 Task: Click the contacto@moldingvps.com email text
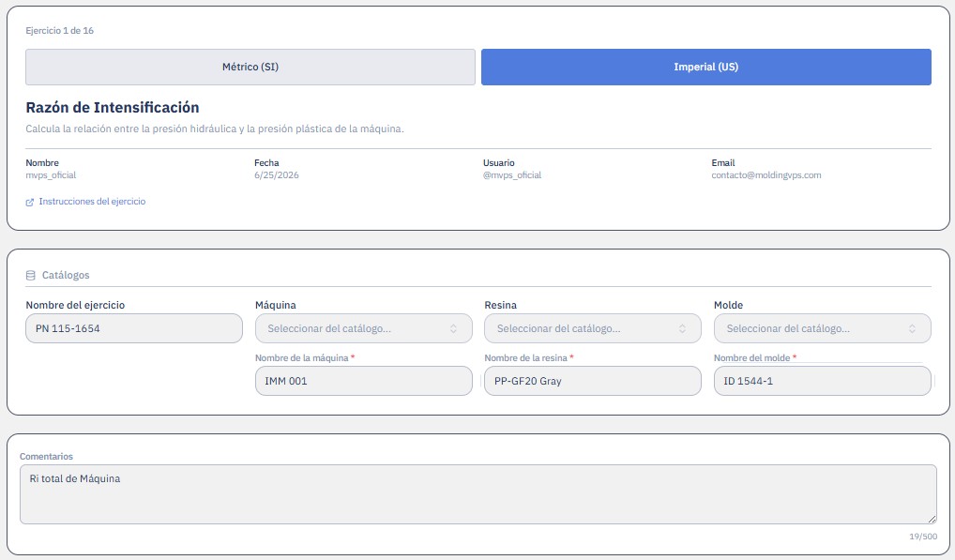[x=766, y=175]
